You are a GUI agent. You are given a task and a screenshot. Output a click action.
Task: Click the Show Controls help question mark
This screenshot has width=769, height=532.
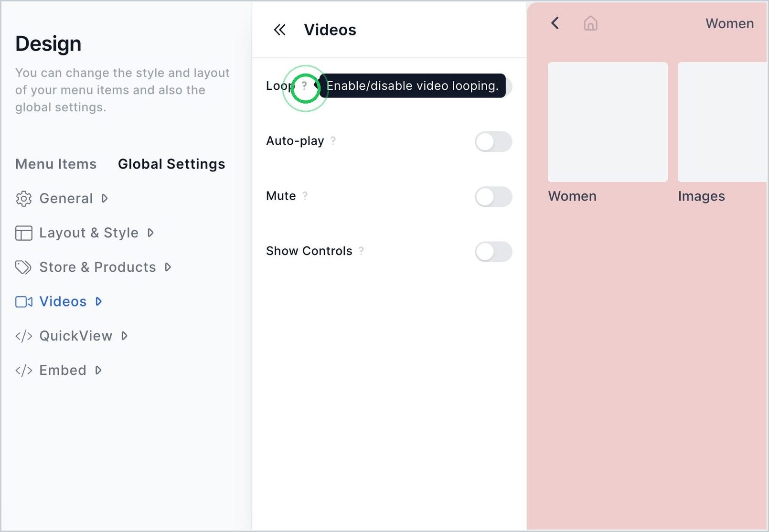(x=361, y=251)
